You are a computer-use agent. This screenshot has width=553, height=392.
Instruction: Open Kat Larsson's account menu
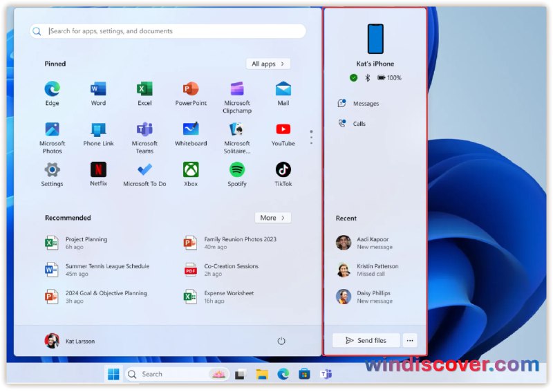[70, 342]
